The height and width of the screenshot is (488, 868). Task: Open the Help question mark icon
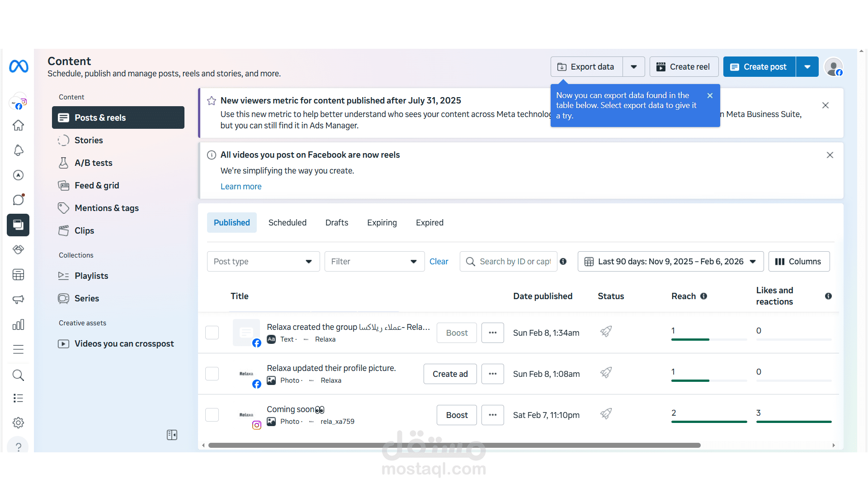pyautogui.click(x=18, y=447)
